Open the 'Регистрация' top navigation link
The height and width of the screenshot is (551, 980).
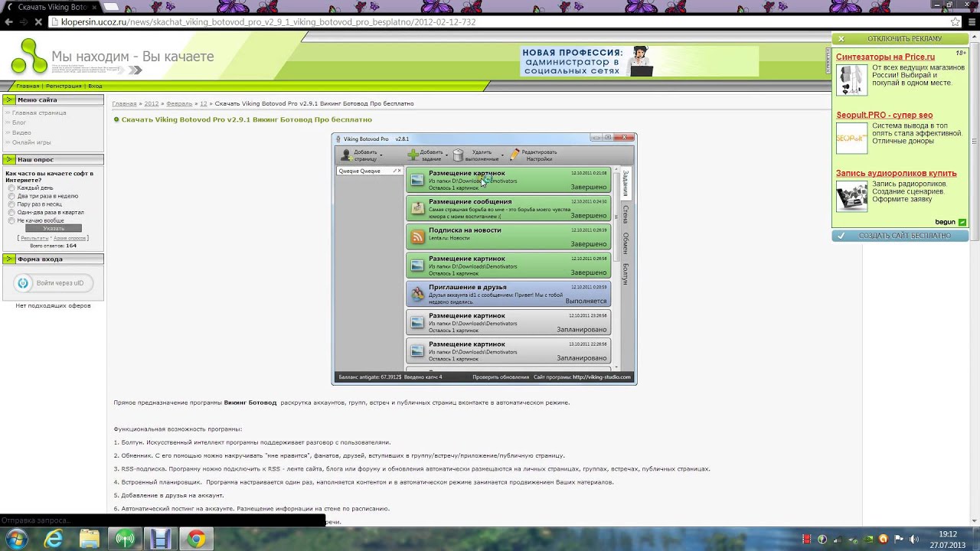pos(64,86)
